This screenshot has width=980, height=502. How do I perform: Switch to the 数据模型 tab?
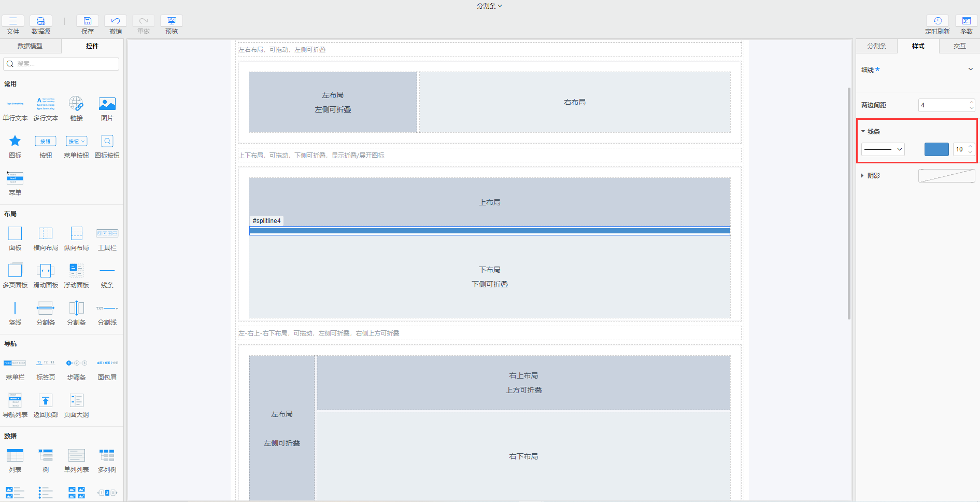click(x=30, y=46)
